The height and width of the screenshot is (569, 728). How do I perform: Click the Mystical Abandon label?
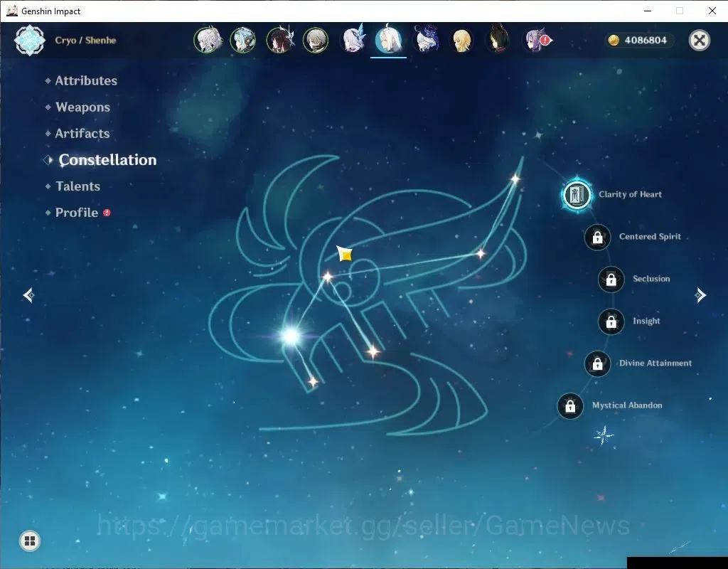pos(627,405)
